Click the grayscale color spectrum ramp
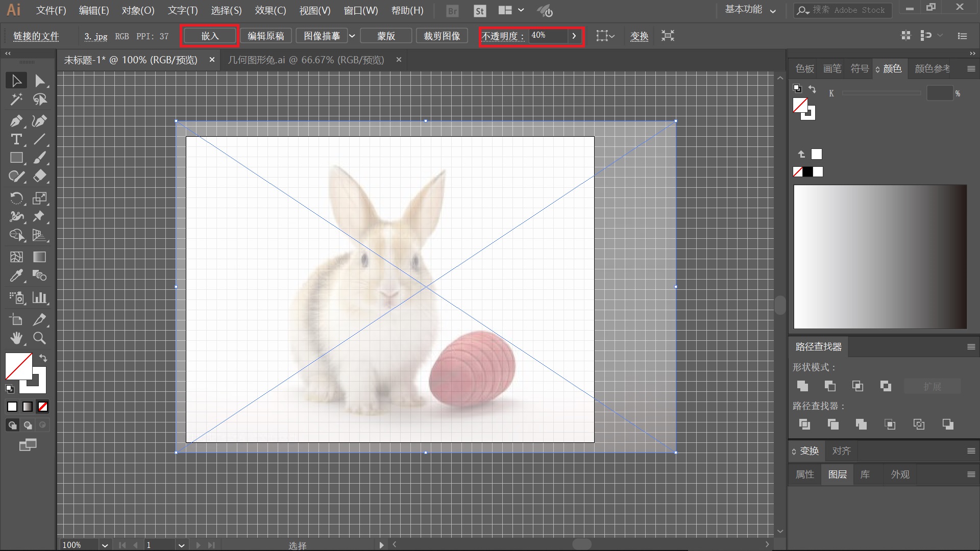Viewport: 980px width, 551px height. pyautogui.click(x=880, y=257)
